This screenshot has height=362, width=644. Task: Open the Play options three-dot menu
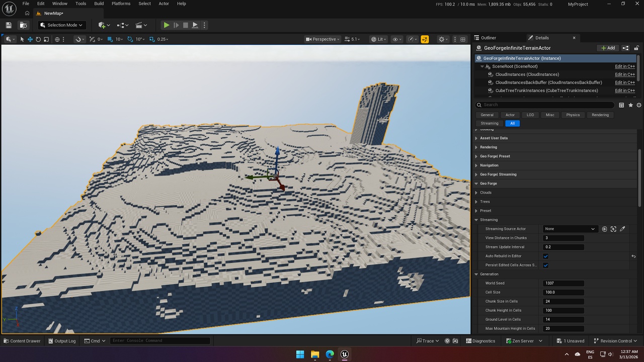click(204, 25)
